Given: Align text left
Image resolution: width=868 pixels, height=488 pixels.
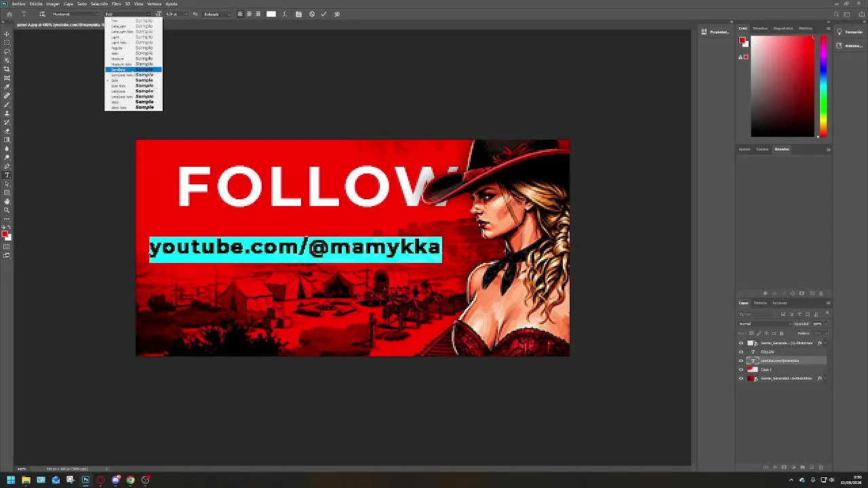Looking at the screenshot, I should click(x=240, y=14).
